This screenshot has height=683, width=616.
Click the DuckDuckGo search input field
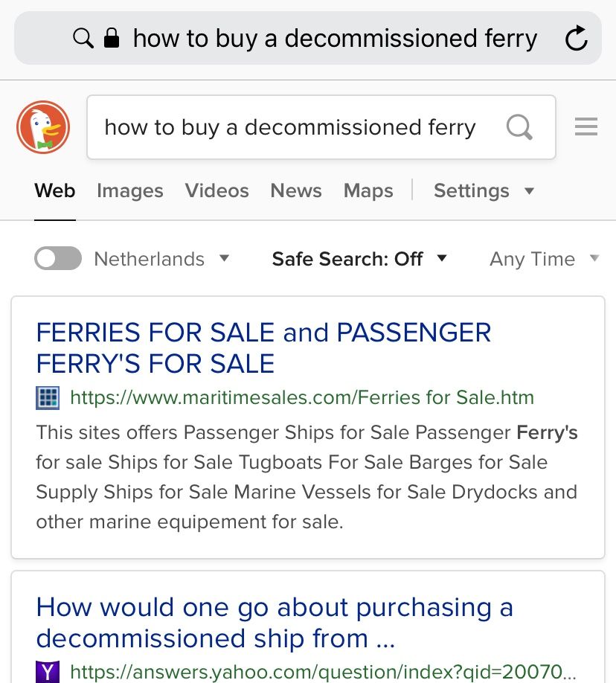(x=290, y=127)
